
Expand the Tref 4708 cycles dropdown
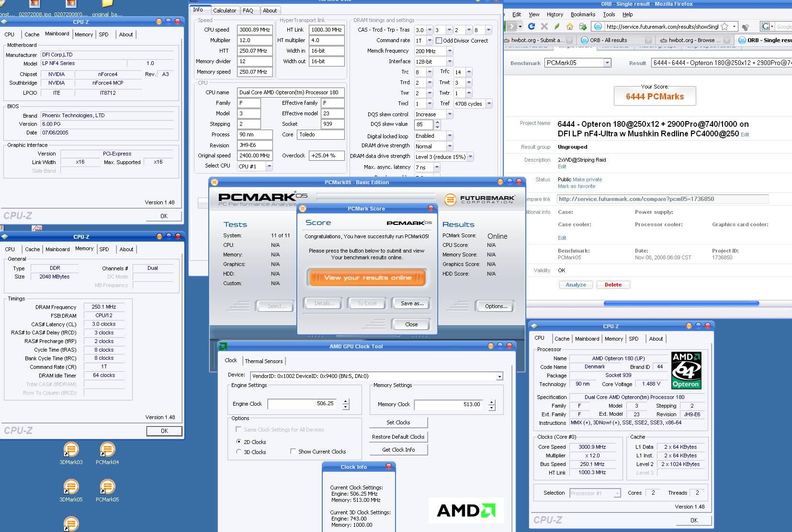click(489, 103)
